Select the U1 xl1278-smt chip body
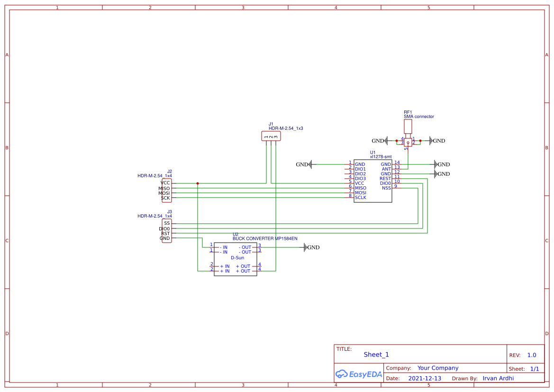This screenshot has height=392, width=554. point(373,181)
